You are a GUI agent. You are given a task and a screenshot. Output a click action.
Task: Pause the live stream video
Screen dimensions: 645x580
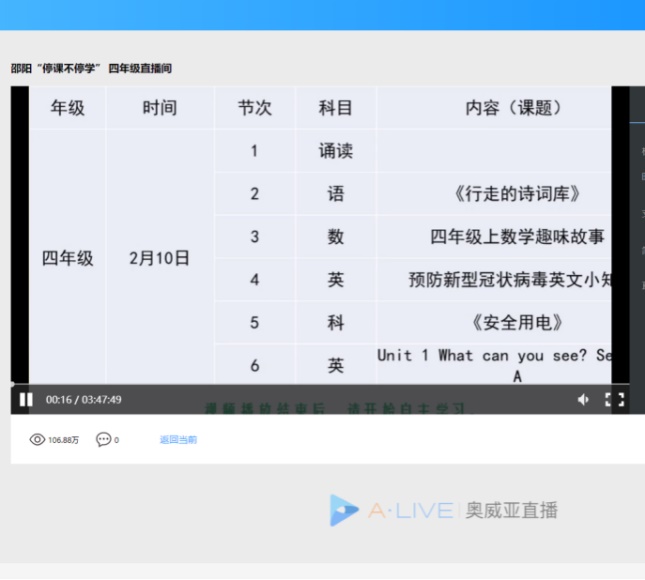point(26,400)
